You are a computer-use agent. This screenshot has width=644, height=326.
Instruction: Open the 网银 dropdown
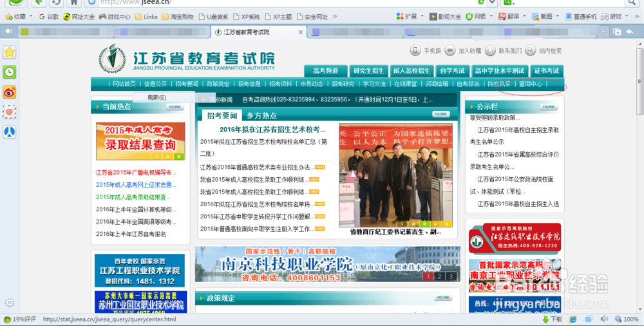point(491,17)
